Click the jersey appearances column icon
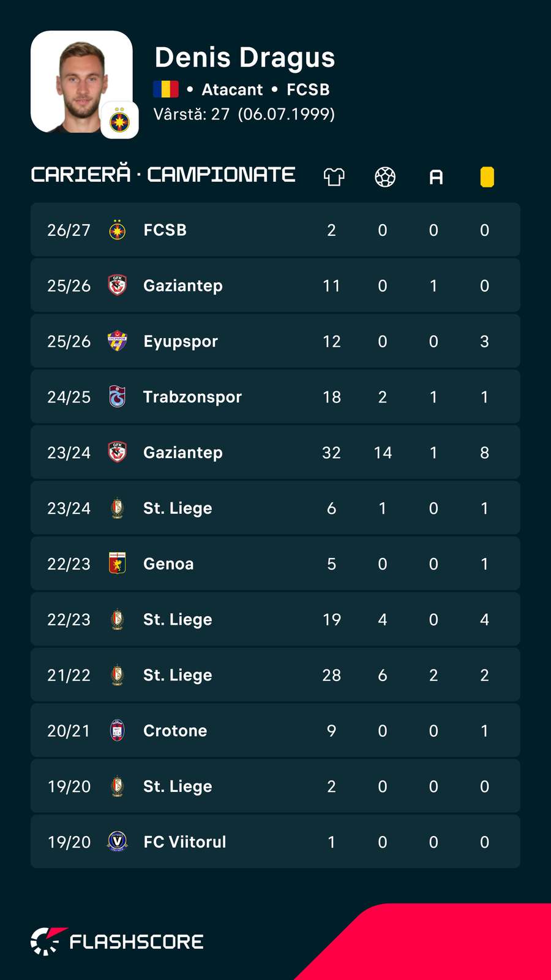551x980 pixels. pos(334,177)
